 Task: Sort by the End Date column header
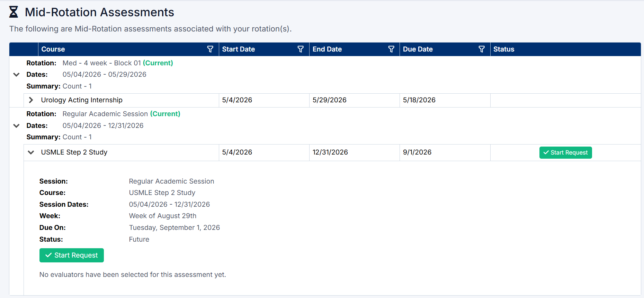327,49
